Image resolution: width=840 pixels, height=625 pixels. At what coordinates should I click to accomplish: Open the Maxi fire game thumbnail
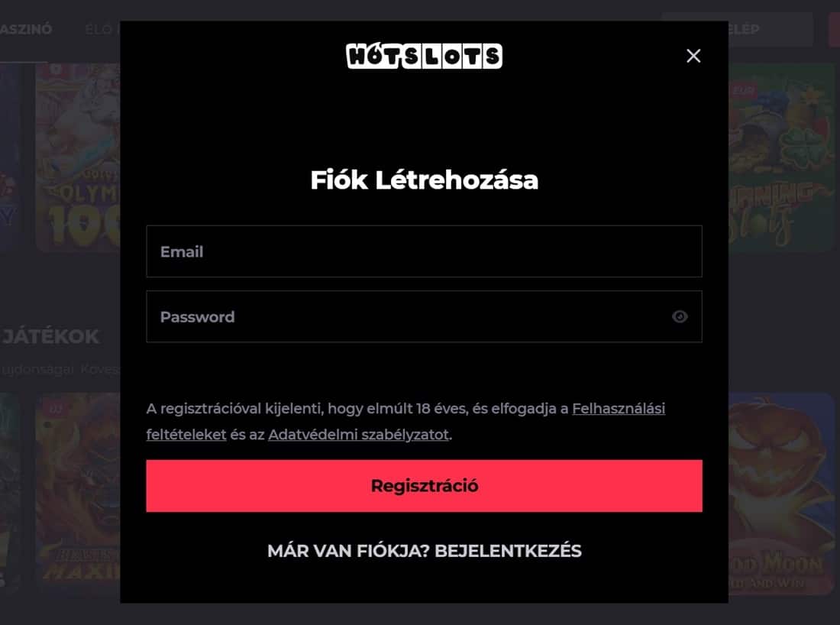point(78,490)
